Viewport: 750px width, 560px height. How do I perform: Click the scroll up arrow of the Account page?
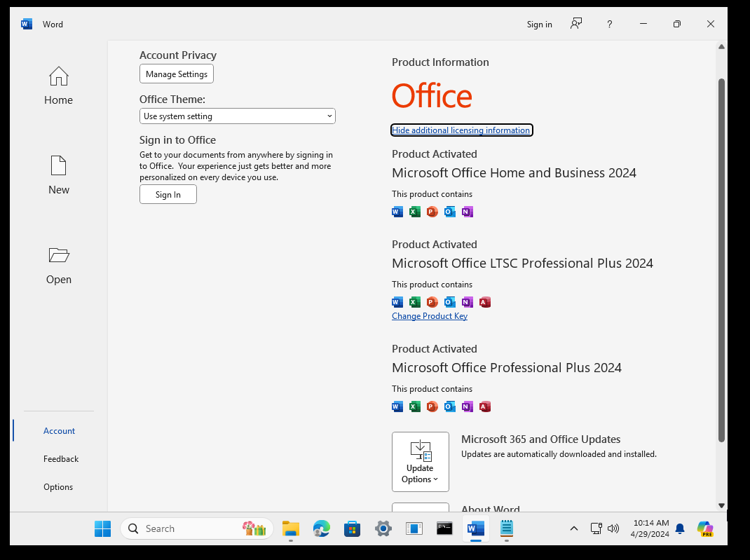pos(721,47)
